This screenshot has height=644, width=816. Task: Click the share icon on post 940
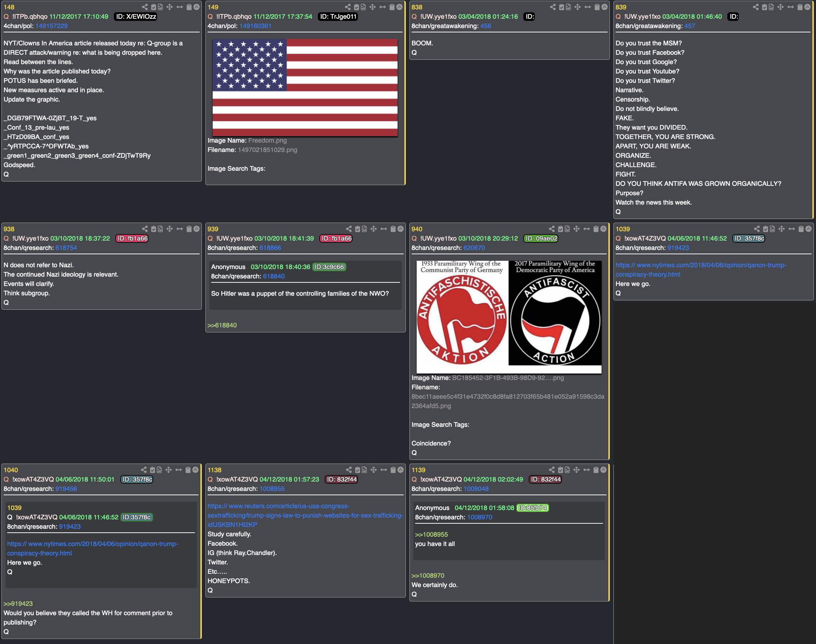[x=551, y=229]
